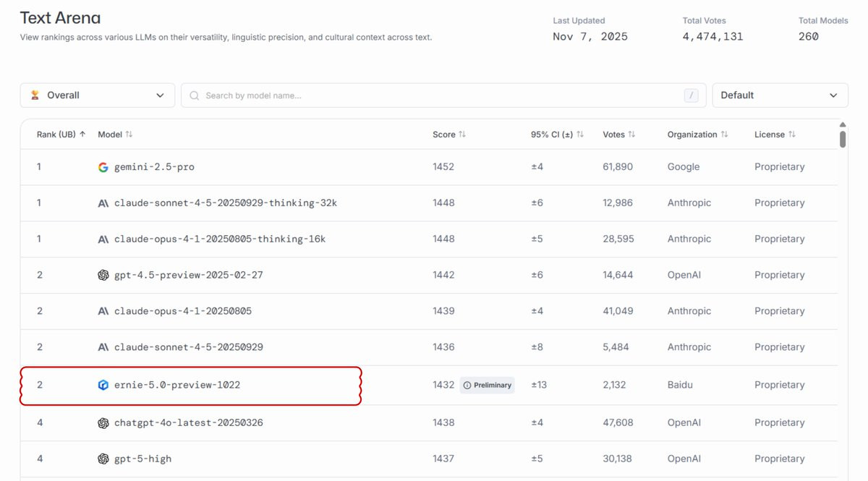The image size is (868, 481).
Task: Click votes value 2,132
Action: tap(614, 386)
